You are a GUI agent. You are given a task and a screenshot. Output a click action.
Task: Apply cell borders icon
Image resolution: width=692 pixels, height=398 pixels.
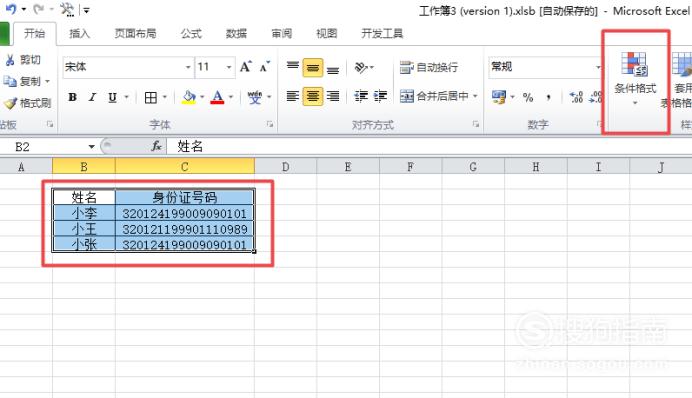pos(150,97)
